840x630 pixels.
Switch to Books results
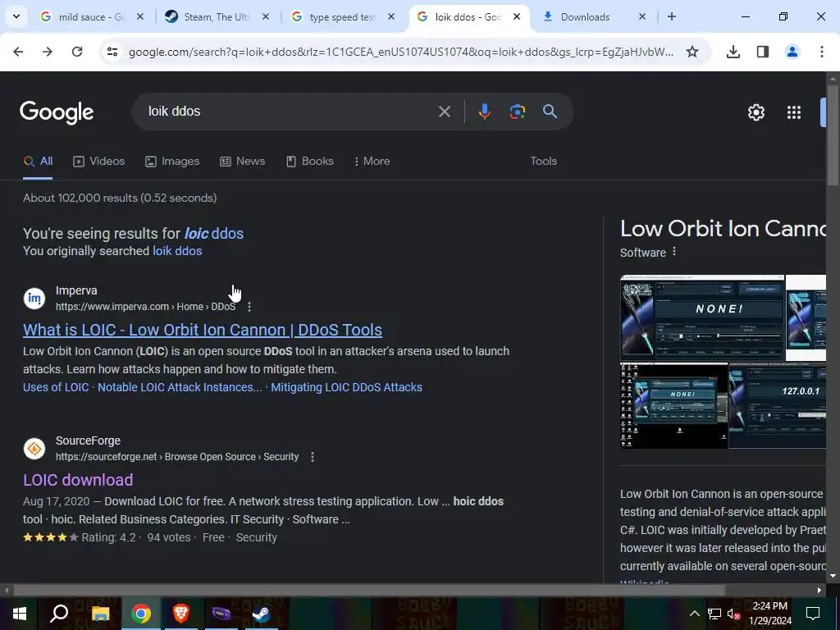pyautogui.click(x=309, y=162)
